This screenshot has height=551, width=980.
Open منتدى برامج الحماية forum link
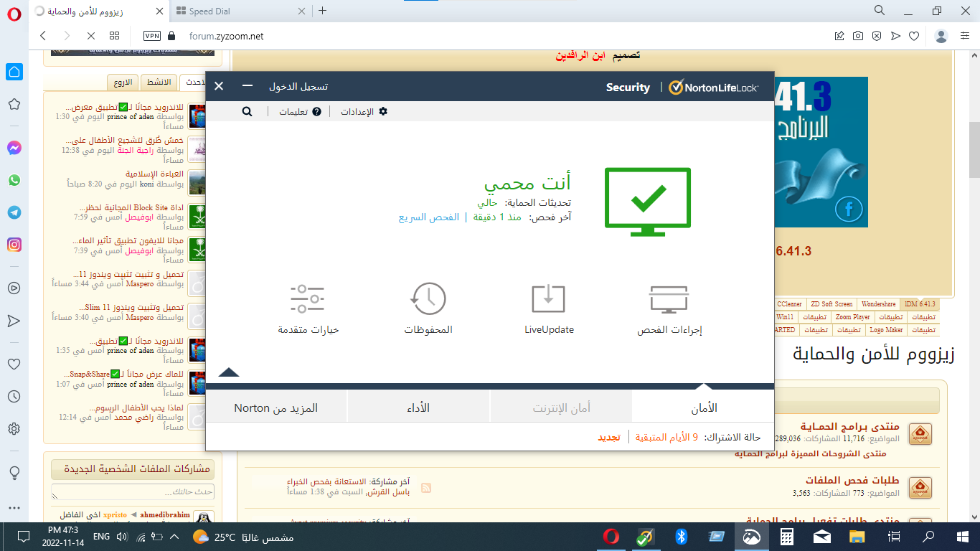[850, 427]
